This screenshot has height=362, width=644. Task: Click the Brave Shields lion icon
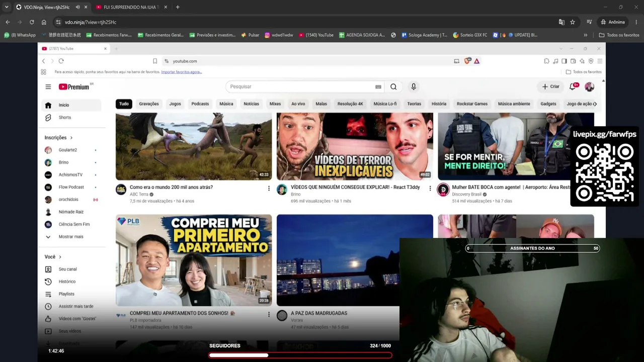tap(467, 61)
